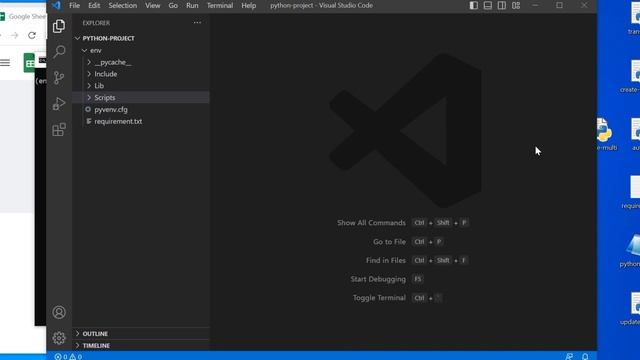
Task: Click the requirement.txt file icon
Action: pos(89,121)
